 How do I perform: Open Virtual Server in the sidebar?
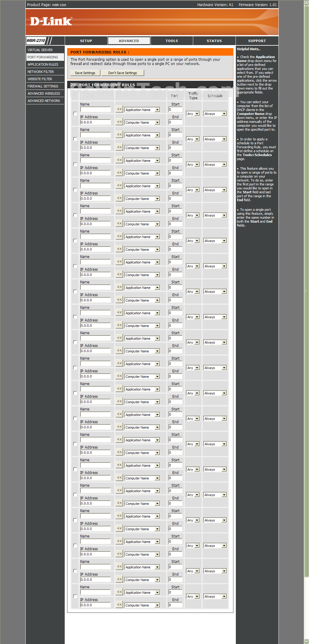pos(45,50)
